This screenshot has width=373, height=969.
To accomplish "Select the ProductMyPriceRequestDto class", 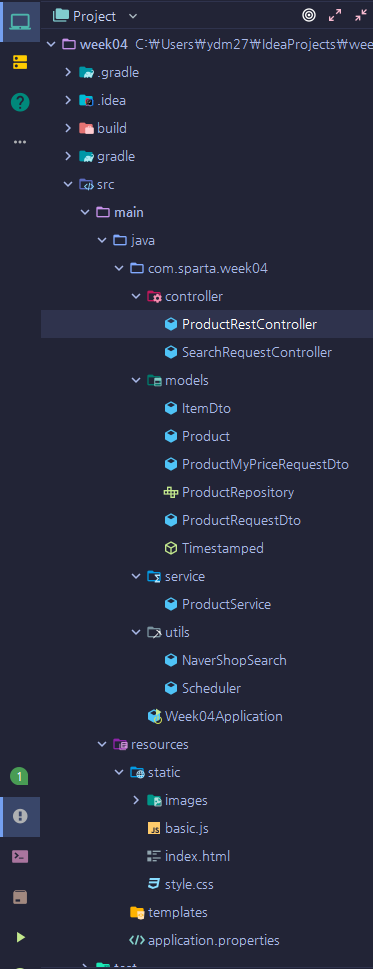I will (266, 465).
